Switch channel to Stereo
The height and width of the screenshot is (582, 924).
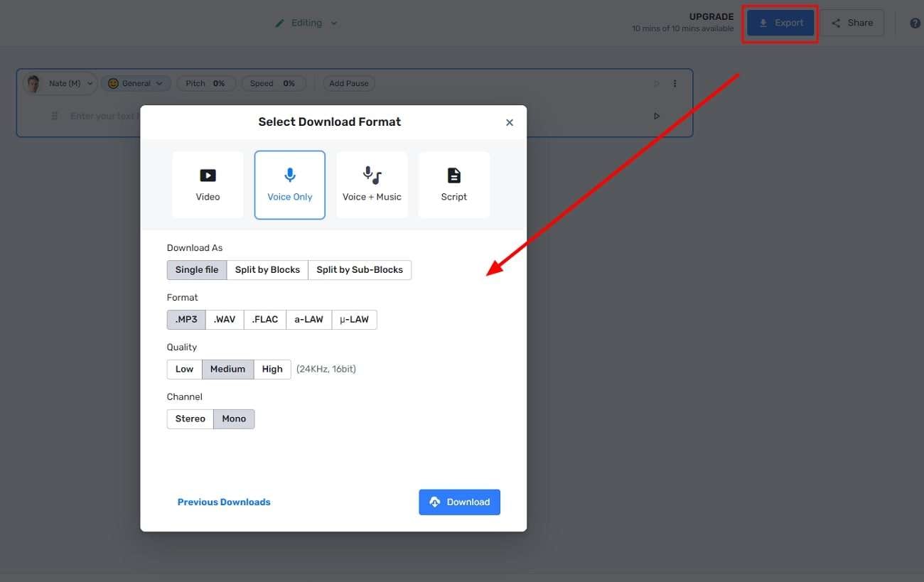tap(190, 419)
